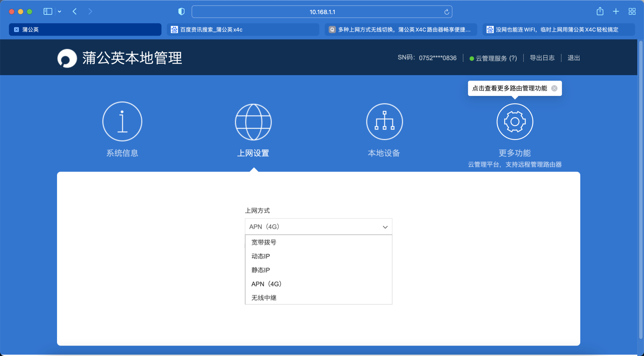Click the 上网方式 field label
Screen dimensions: 644x356
tap(257, 211)
